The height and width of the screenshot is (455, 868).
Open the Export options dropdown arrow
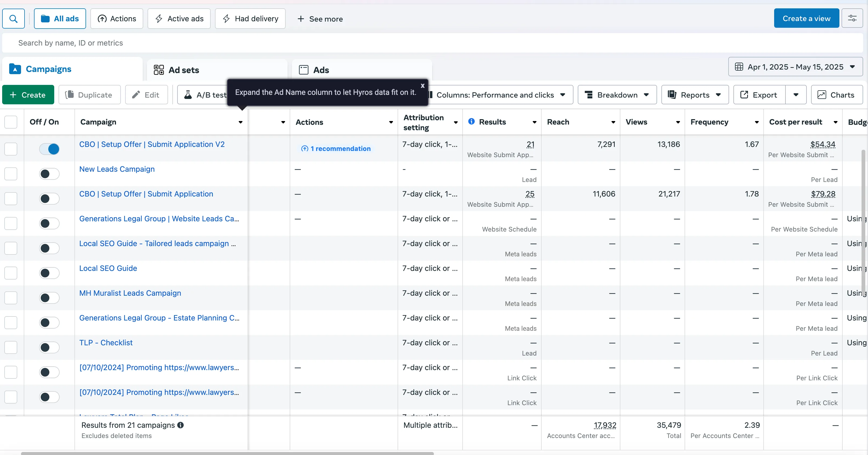click(x=796, y=95)
